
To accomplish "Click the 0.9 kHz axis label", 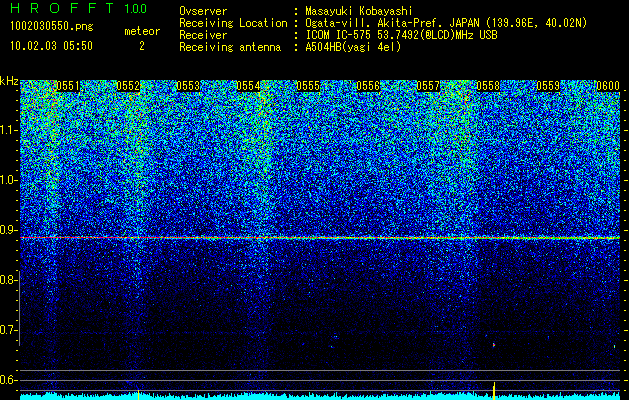I will coord(9,230).
